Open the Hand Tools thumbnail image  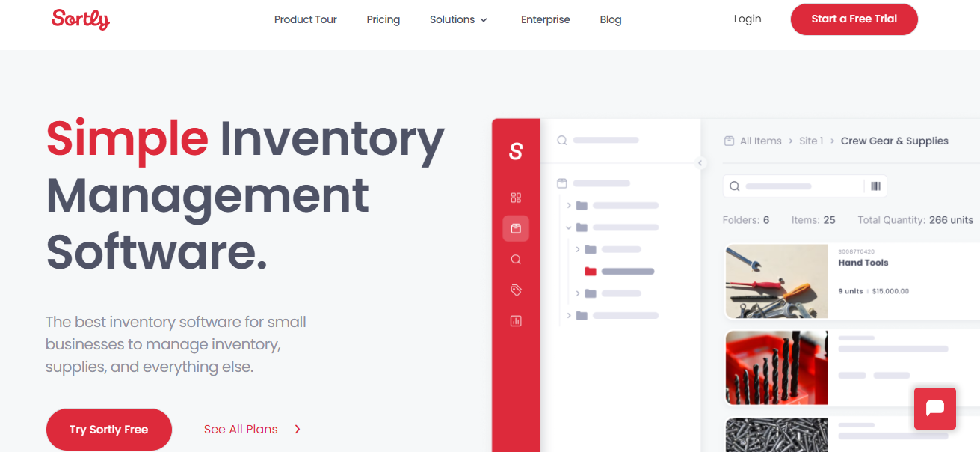pos(777,281)
